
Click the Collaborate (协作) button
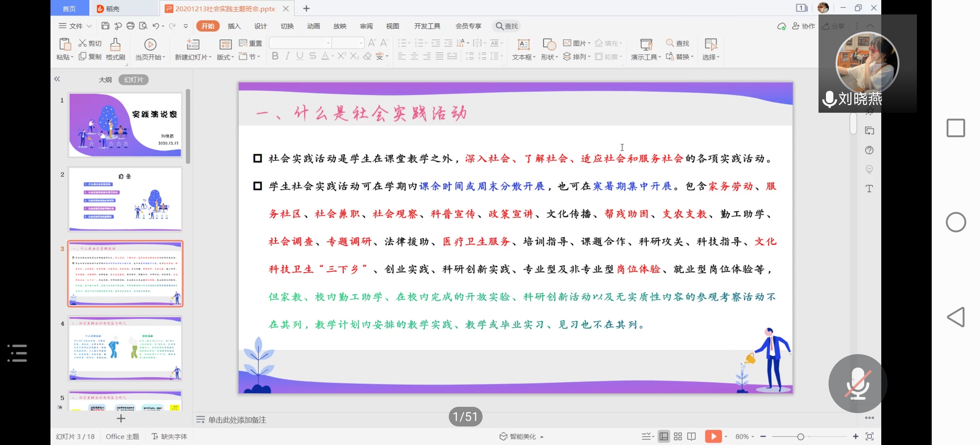coord(804,26)
